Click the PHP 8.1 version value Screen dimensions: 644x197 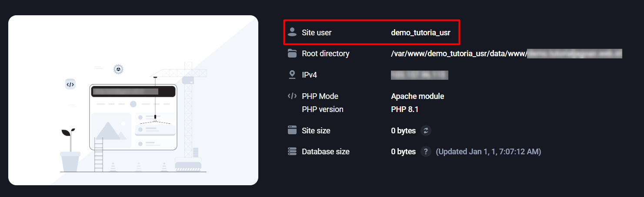pos(404,109)
